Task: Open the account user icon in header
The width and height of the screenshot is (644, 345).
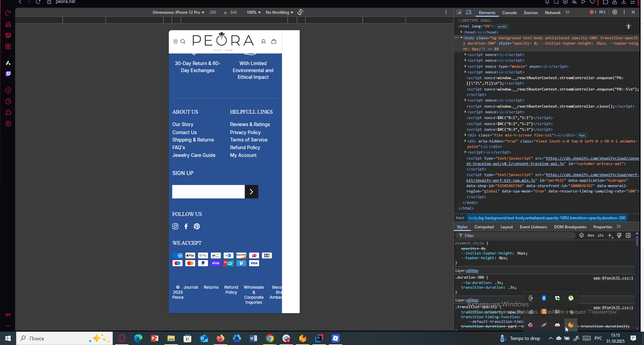Action: pos(263,42)
